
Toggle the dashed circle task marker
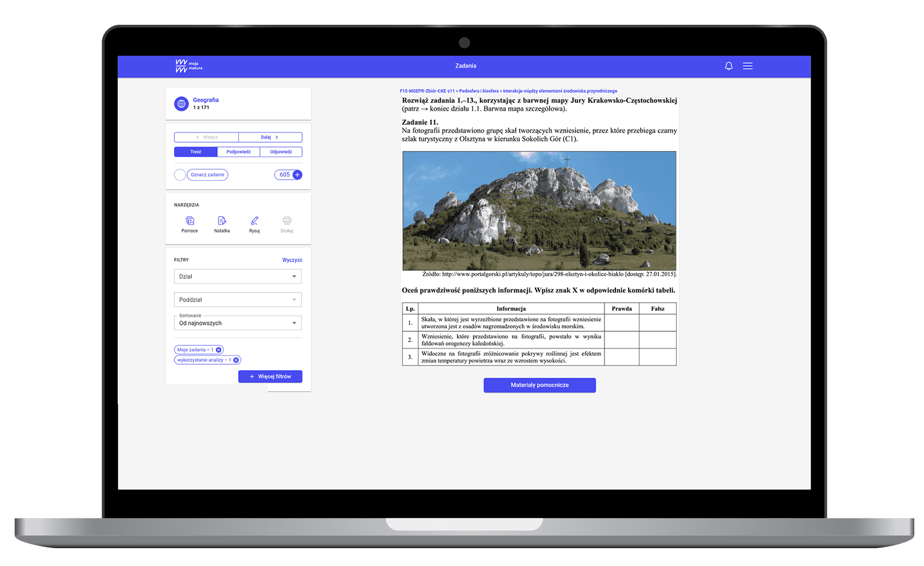[x=180, y=175]
